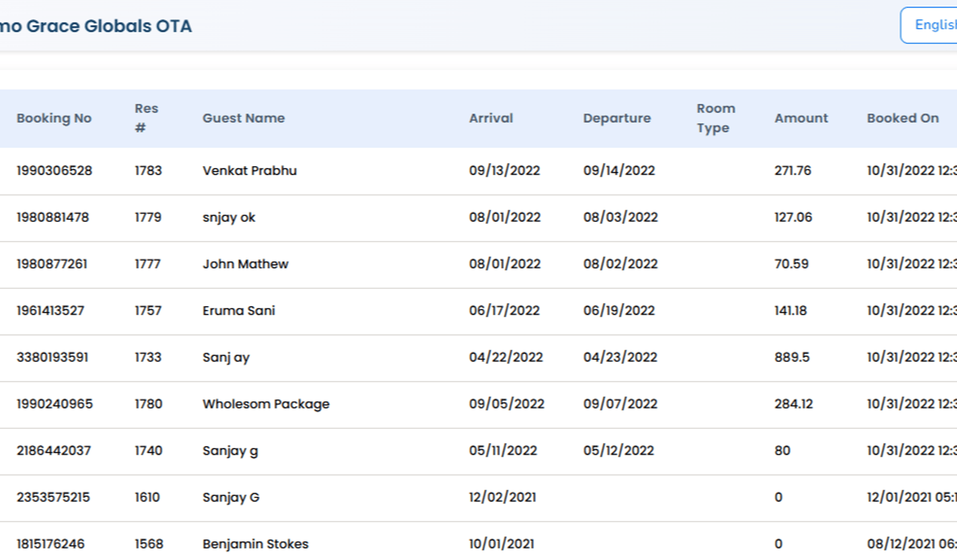Click reservation number 1780
957x560 pixels.
[148, 403]
